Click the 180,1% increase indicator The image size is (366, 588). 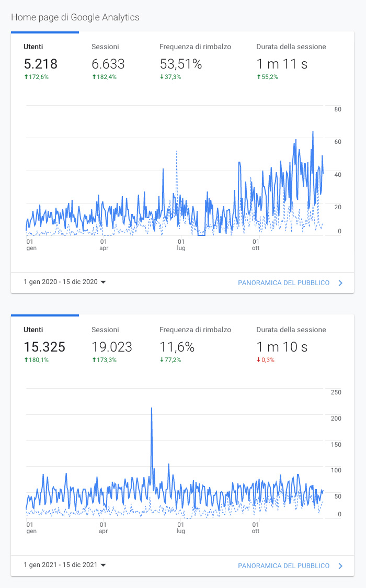click(36, 360)
